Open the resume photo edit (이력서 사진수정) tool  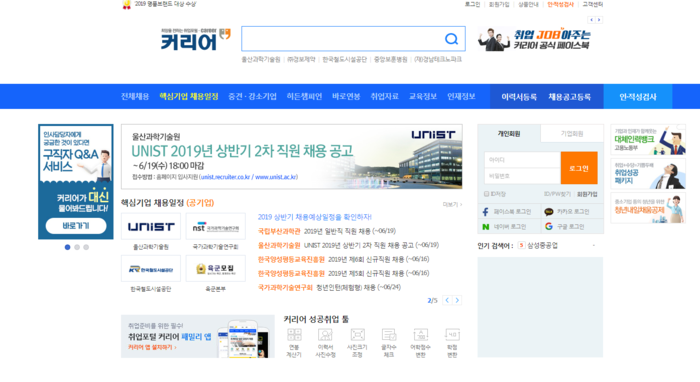325,343
